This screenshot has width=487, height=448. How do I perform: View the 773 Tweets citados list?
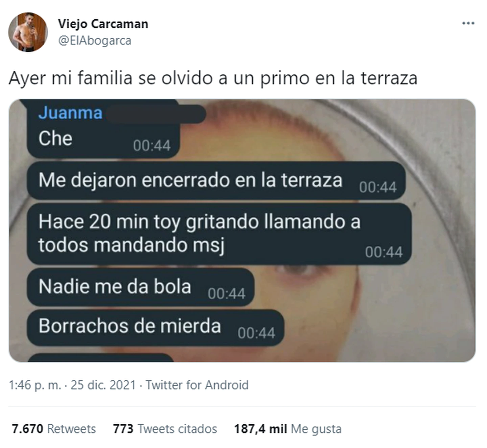coord(165,429)
